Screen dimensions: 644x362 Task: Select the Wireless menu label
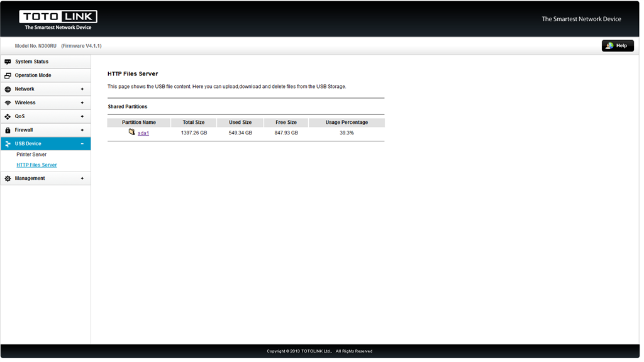point(25,102)
